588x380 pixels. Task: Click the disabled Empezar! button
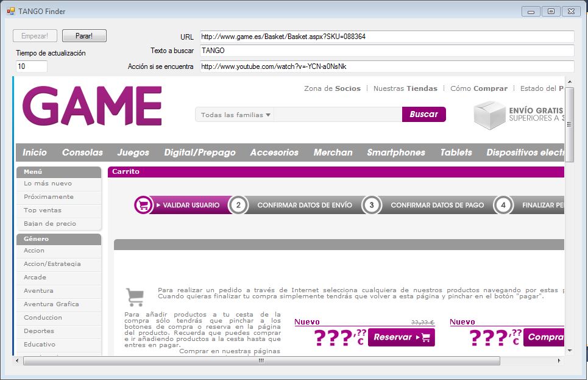coord(35,35)
